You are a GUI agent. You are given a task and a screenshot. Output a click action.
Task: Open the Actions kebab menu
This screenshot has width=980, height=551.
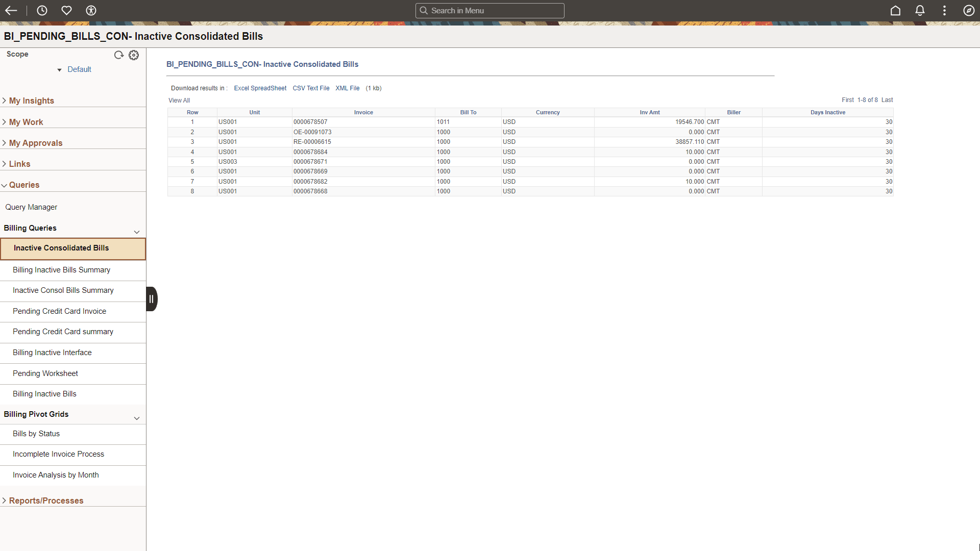(944, 10)
